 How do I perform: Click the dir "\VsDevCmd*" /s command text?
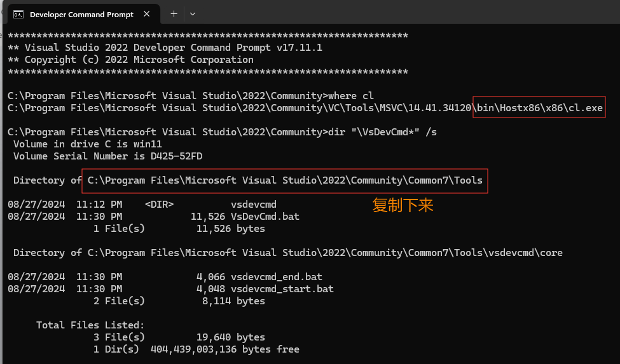[382, 132]
